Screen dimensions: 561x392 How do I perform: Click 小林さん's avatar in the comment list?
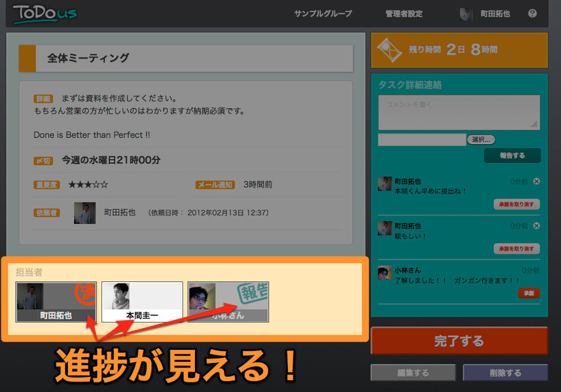[384, 273]
